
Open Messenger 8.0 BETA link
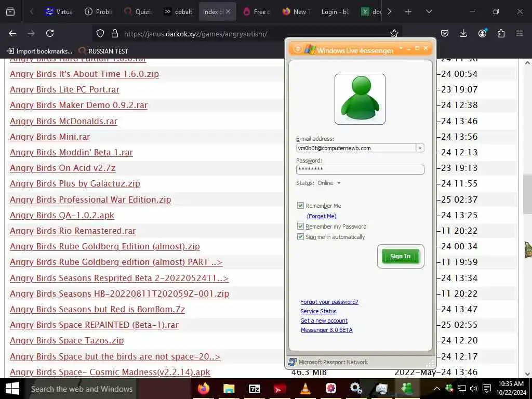327,330
